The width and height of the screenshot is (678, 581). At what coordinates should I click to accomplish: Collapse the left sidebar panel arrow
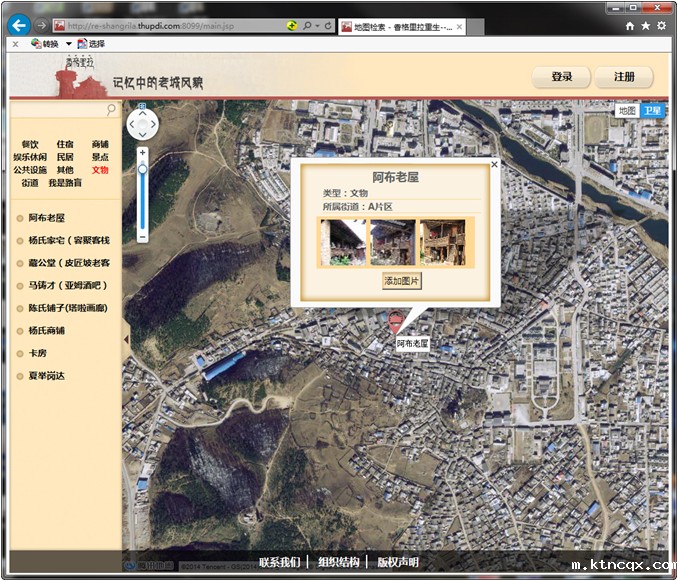click(125, 340)
